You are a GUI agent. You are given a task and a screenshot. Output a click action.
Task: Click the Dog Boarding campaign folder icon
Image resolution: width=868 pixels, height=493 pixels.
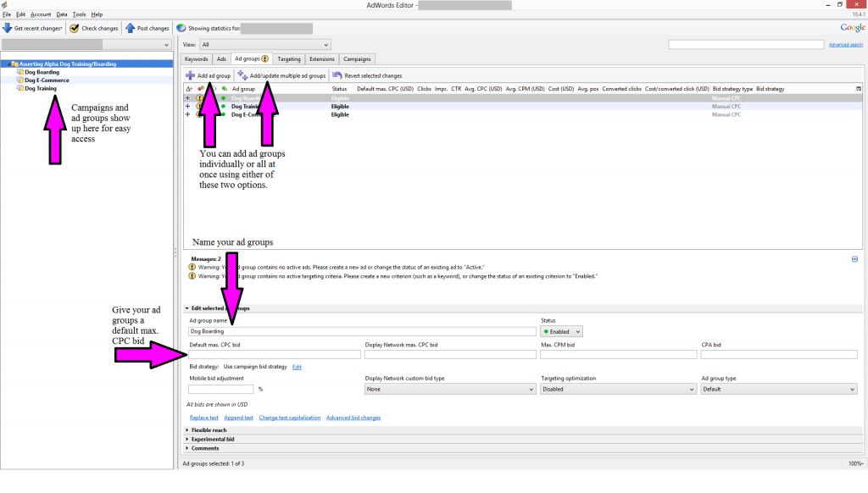click(20, 72)
